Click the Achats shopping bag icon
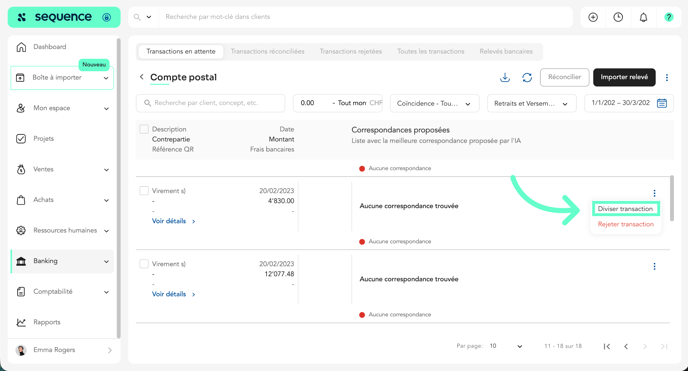Viewport: 688px width, 371px height. click(21, 200)
